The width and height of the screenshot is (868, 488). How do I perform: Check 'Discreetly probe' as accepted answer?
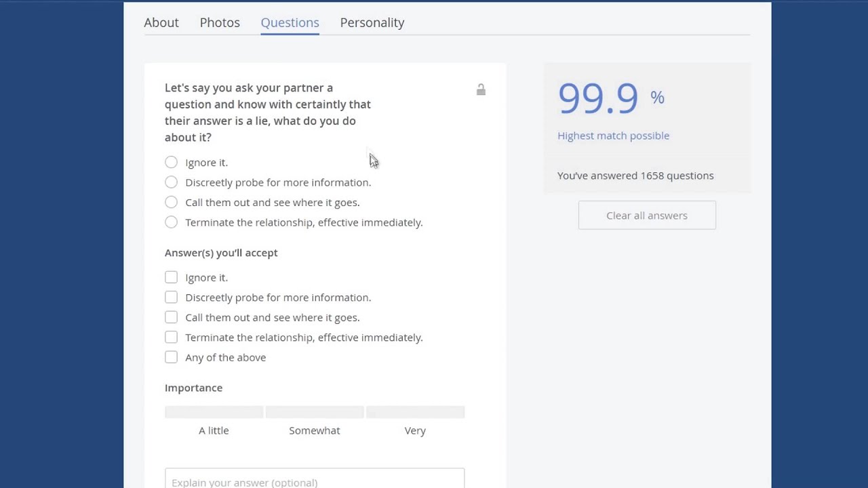click(171, 298)
